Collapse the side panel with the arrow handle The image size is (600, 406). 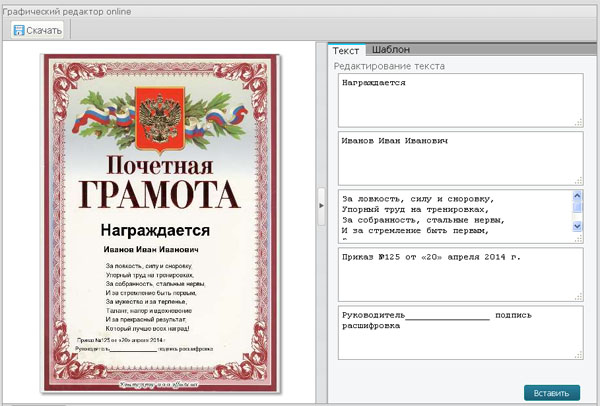[x=321, y=206]
